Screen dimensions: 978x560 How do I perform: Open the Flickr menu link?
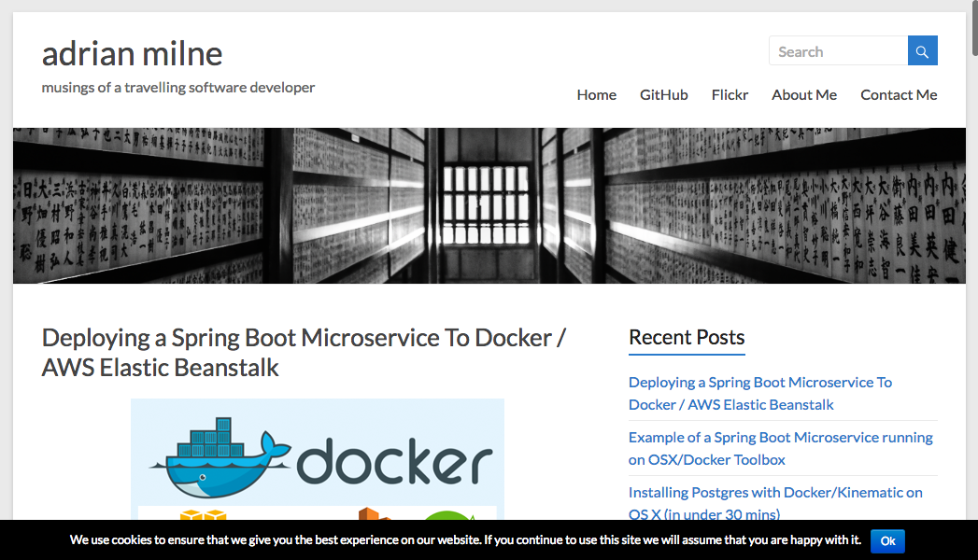coord(730,95)
